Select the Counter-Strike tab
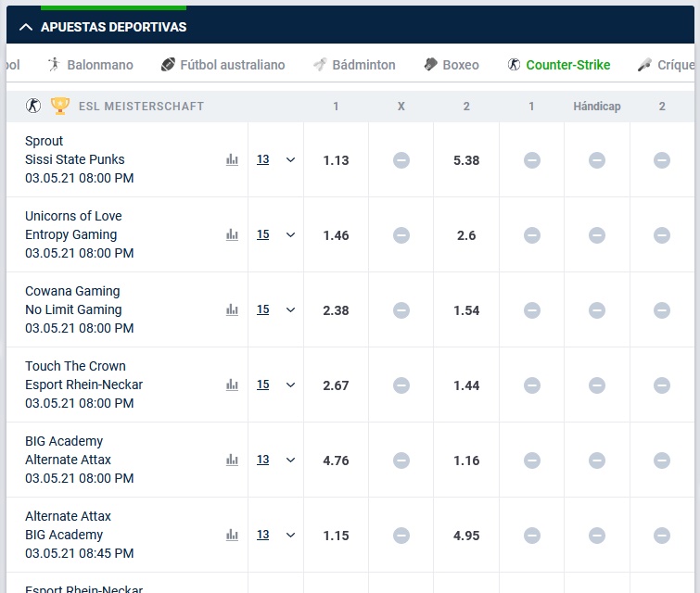 [559, 65]
